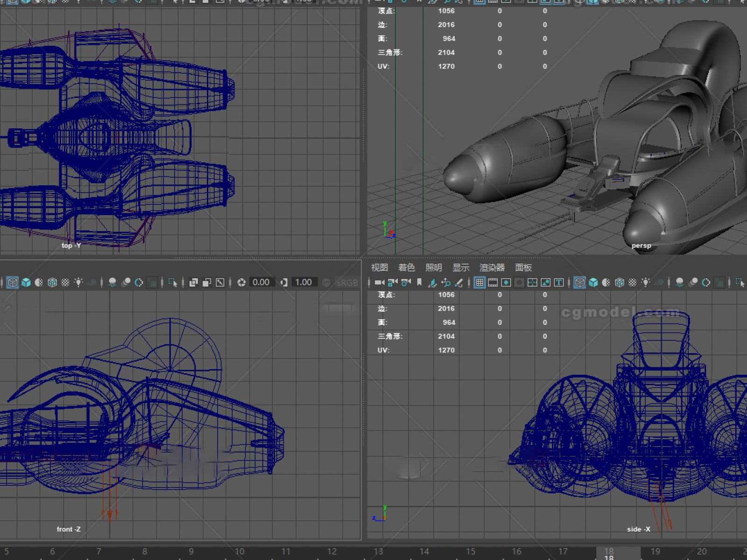747x560 pixels.
Task: Click Multisample Anti-aliasing icon in front panel
Action: pyautogui.click(x=139, y=282)
